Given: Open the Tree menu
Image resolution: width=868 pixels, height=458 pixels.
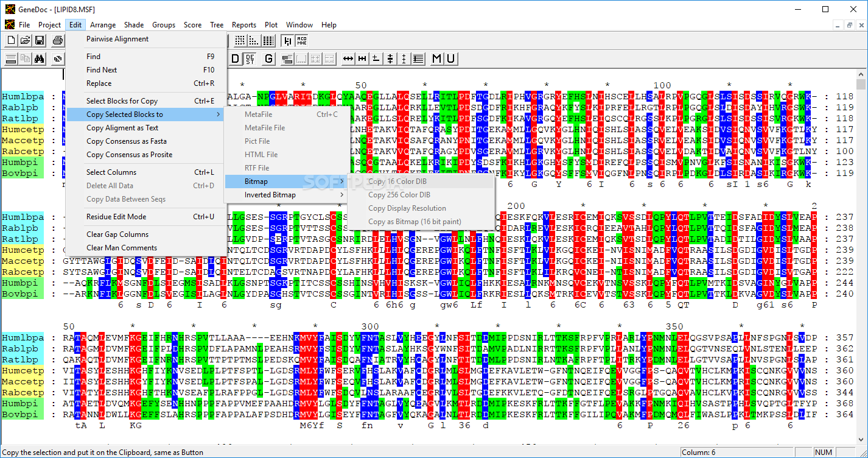Looking at the screenshot, I should coord(217,25).
